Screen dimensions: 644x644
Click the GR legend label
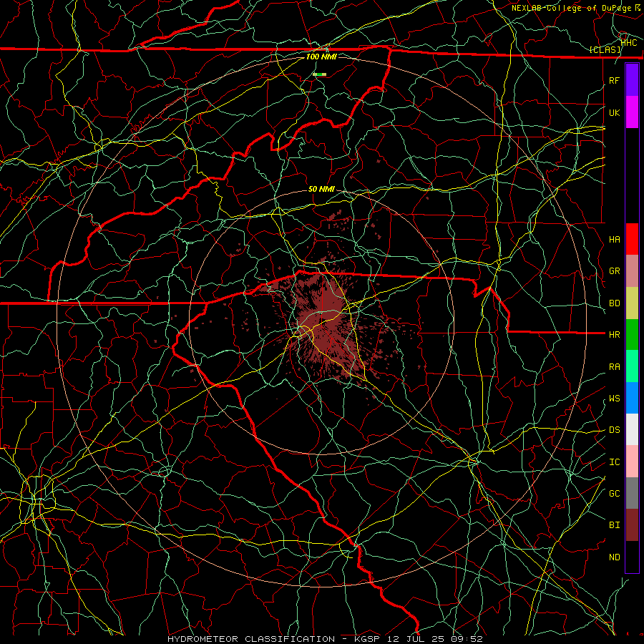coord(615,271)
